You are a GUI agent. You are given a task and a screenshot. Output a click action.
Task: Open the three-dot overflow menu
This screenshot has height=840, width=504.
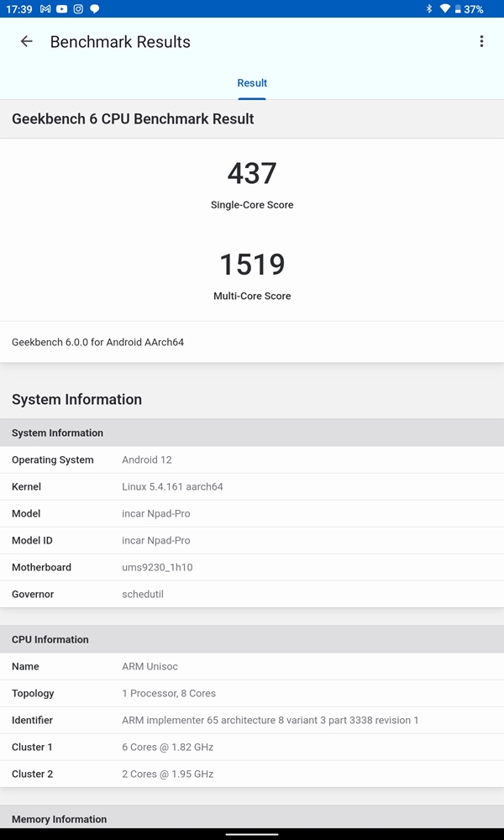tap(481, 42)
